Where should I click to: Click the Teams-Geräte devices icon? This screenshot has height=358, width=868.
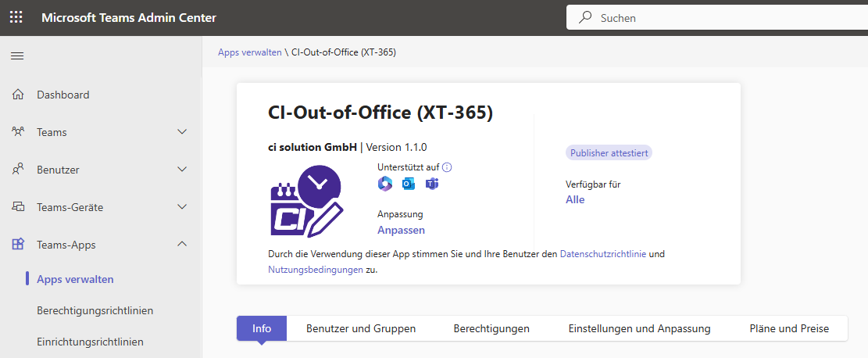tap(18, 207)
